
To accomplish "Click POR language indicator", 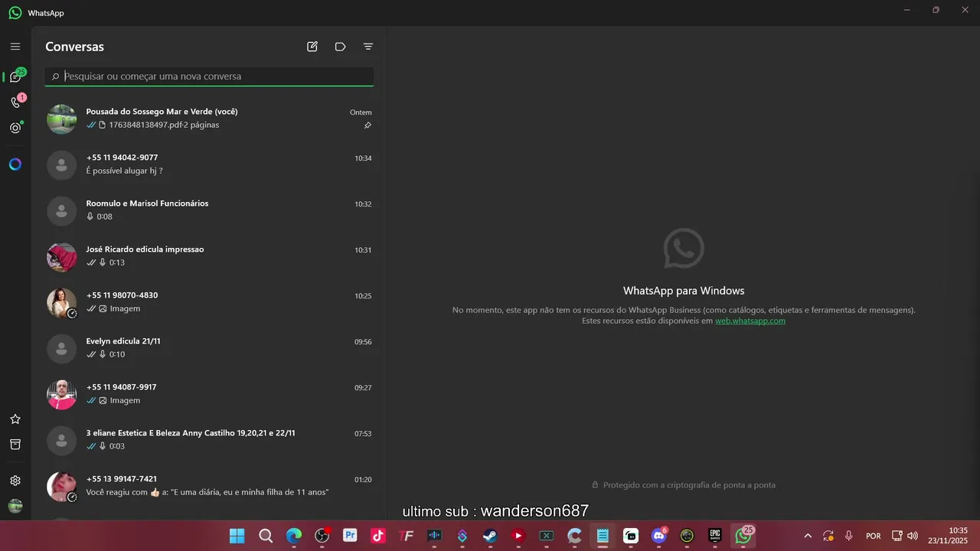I will pyautogui.click(x=873, y=536).
